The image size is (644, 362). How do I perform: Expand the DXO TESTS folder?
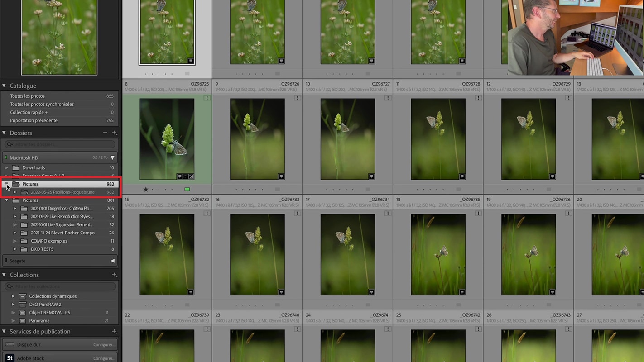tap(15, 249)
